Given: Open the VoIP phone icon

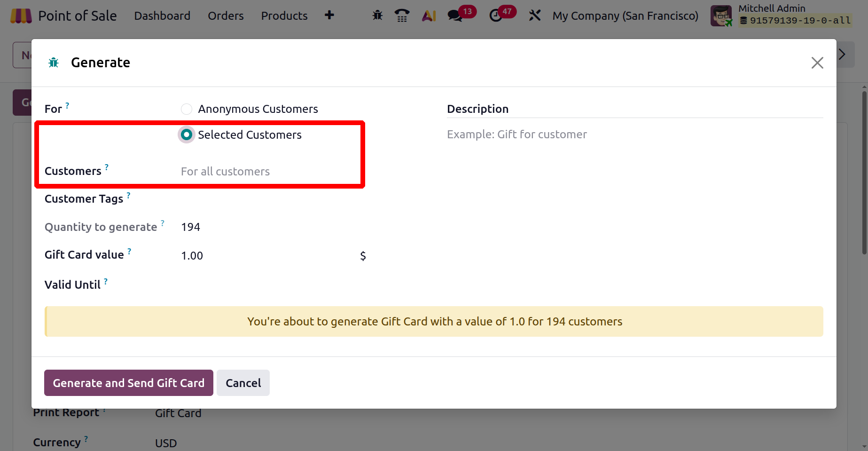Looking at the screenshot, I should [x=402, y=16].
